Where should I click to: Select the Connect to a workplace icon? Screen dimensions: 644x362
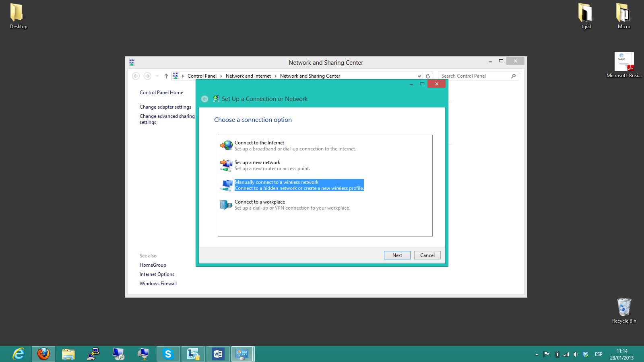[226, 205]
